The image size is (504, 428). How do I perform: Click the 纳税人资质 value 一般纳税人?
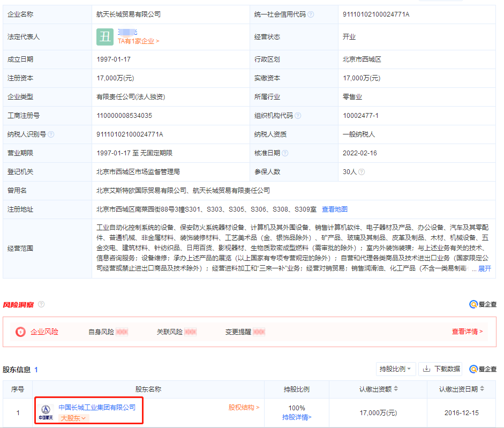tap(359, 134)
